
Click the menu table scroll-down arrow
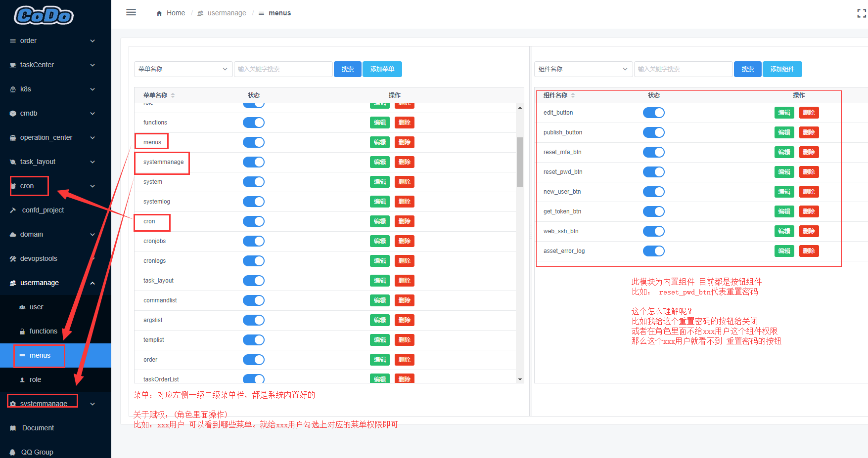pos(520,379)
